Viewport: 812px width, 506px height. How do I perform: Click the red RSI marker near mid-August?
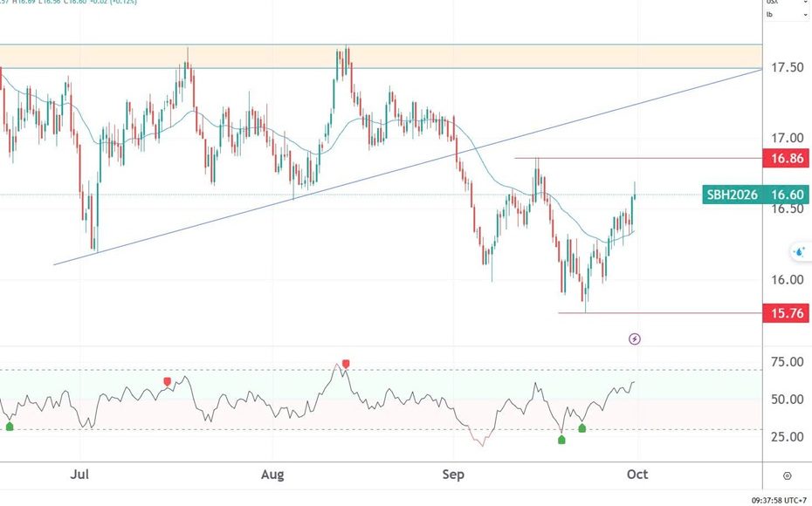click(x=347, y=363)
